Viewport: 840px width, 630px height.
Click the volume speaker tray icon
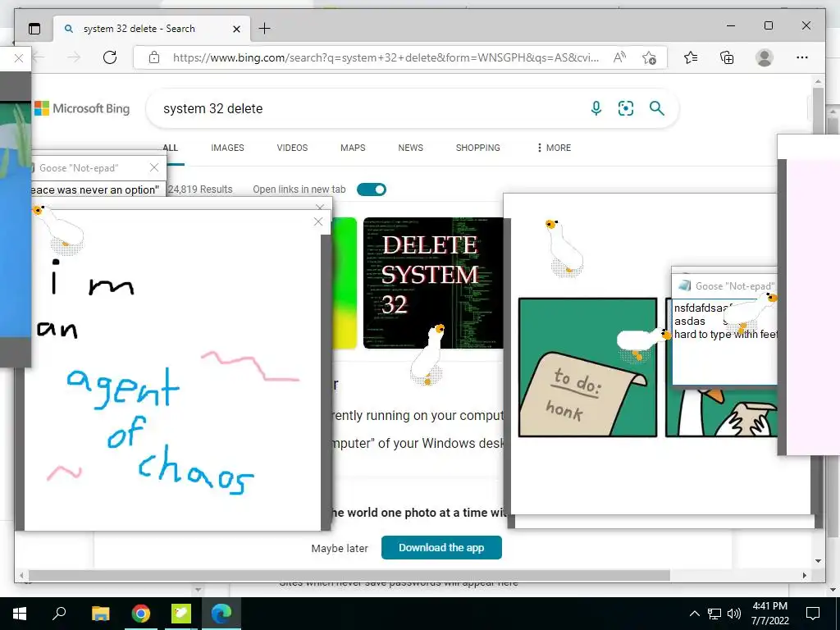pos(734,614)
